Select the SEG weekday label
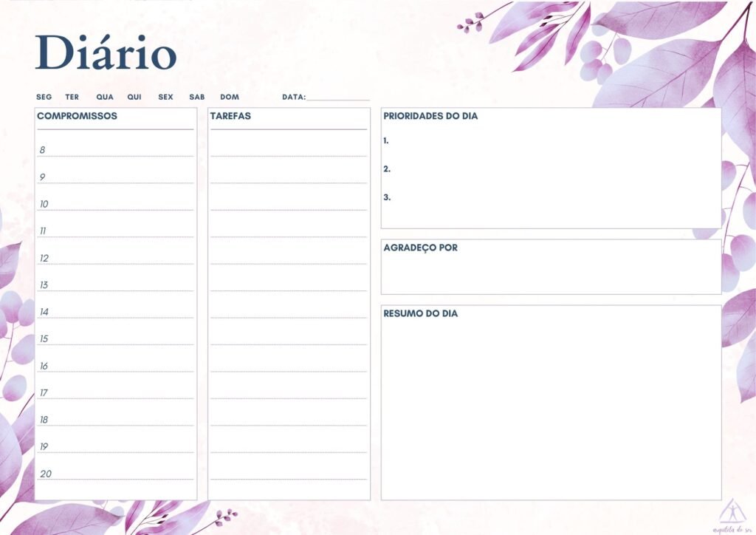756x535 pixels. point(44,97)
